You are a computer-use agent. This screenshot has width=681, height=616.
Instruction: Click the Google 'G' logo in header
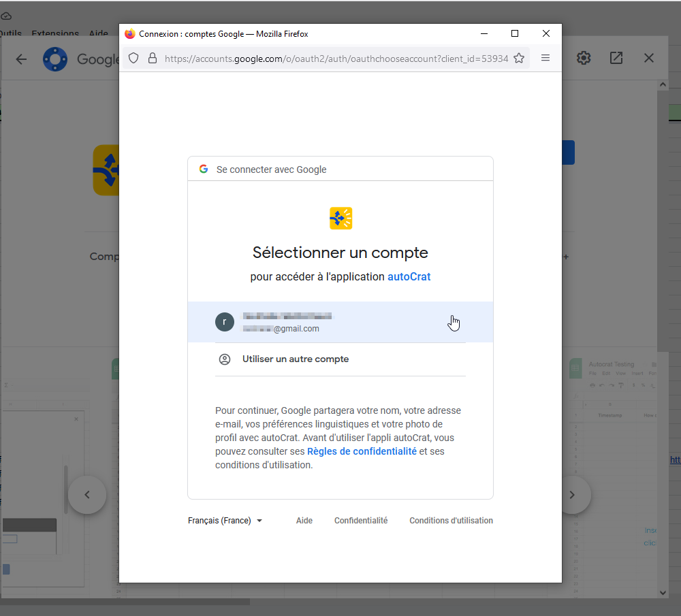(x=203, y=169)
